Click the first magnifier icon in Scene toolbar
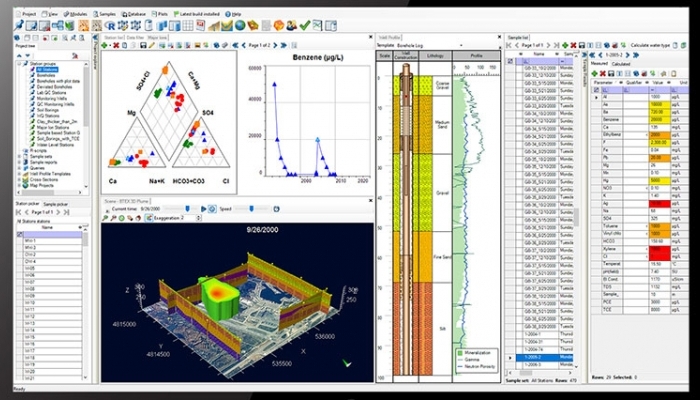The image size is (700, 400). 105,218
